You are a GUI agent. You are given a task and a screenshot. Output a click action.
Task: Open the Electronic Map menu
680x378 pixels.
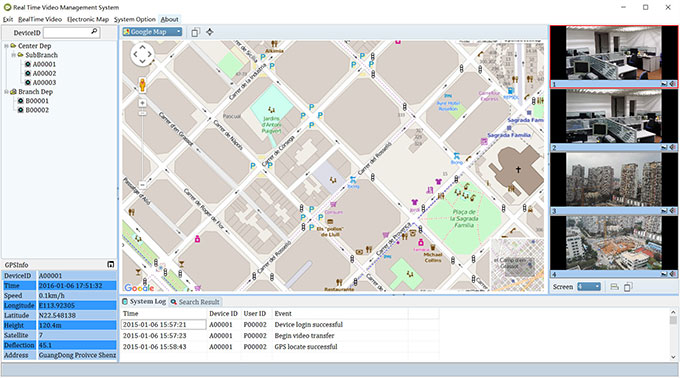88,19
